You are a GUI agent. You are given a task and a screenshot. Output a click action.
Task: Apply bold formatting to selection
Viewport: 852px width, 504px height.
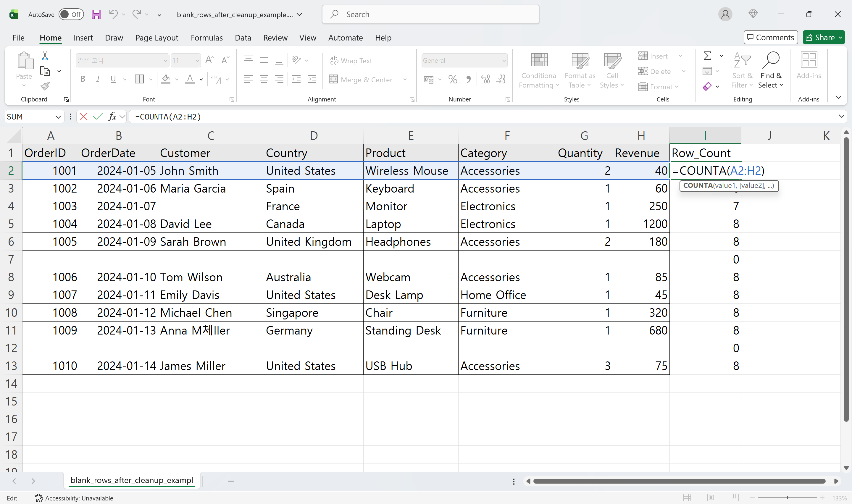click(x=83, y=79)
